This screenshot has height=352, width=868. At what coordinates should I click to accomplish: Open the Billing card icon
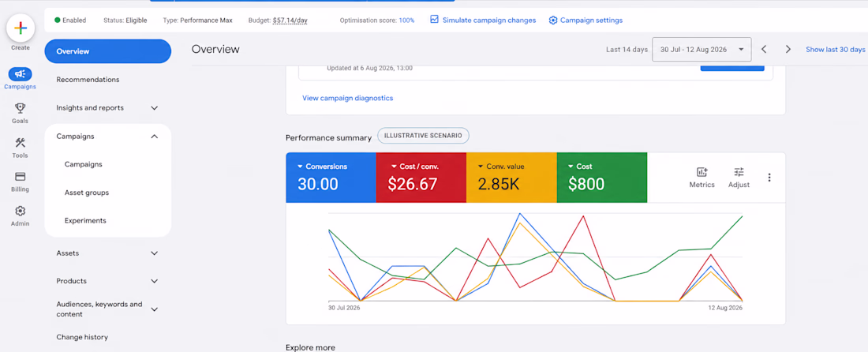tap(20, 177)
